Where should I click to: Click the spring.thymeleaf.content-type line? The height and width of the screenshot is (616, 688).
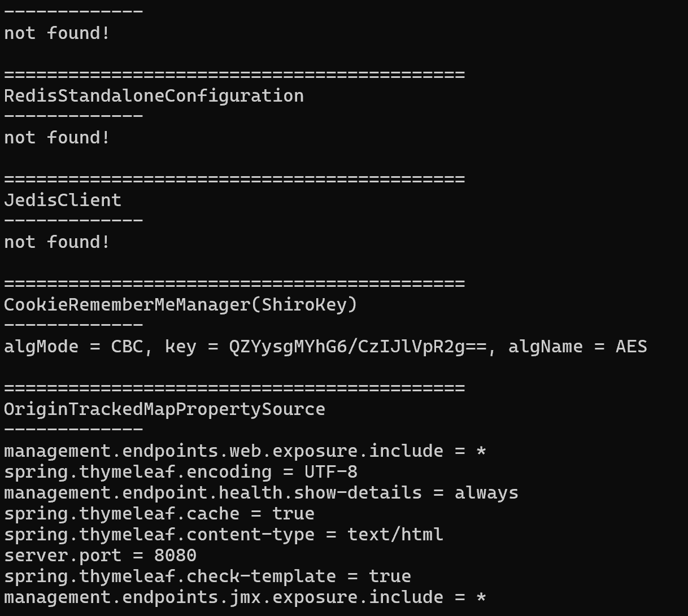[x=224, y=535]
